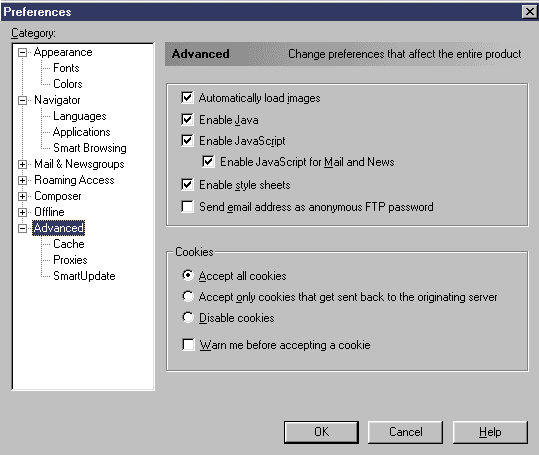Viewport: 539px width, 455px height.
Task: Toggle the Enable Java checkbox
Action: coord(187,120)
